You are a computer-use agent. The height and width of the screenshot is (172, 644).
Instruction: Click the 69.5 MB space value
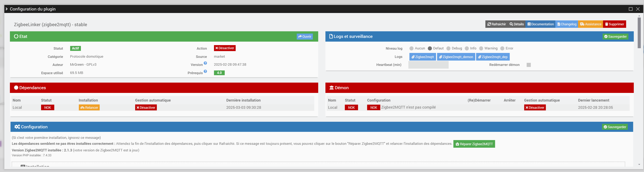(77, 73)
